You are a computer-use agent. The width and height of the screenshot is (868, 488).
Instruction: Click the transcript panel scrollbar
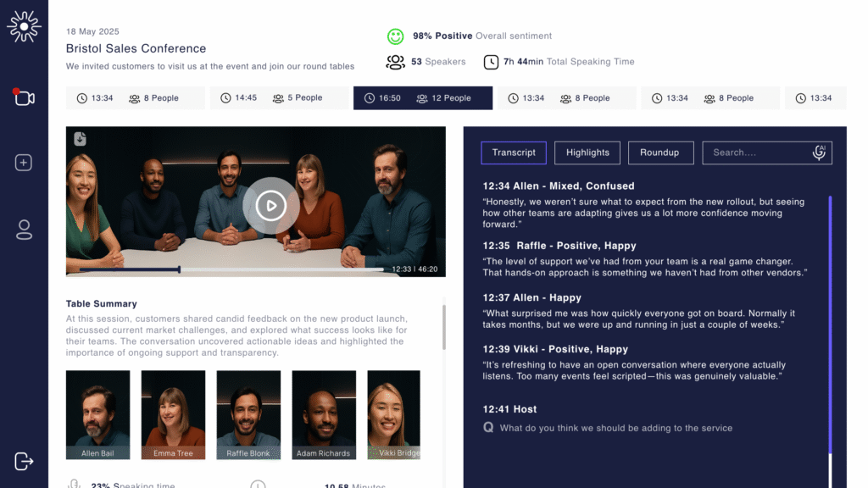point(830,325)
